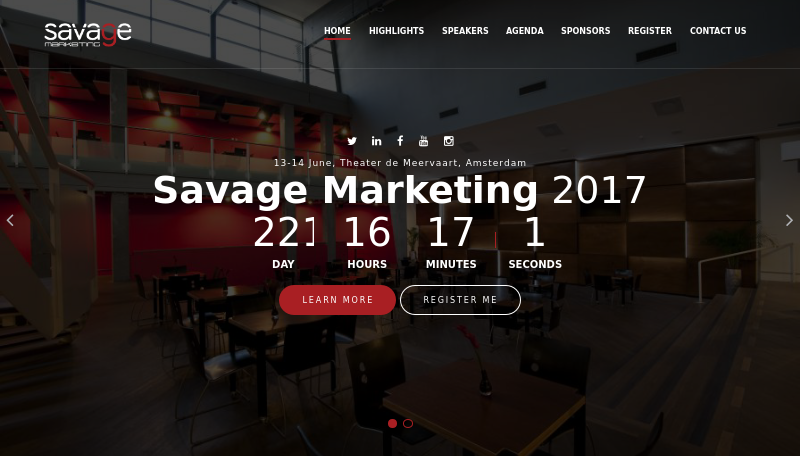
Task: Open the LinkedIn social icon
Action: click(377, 141)
